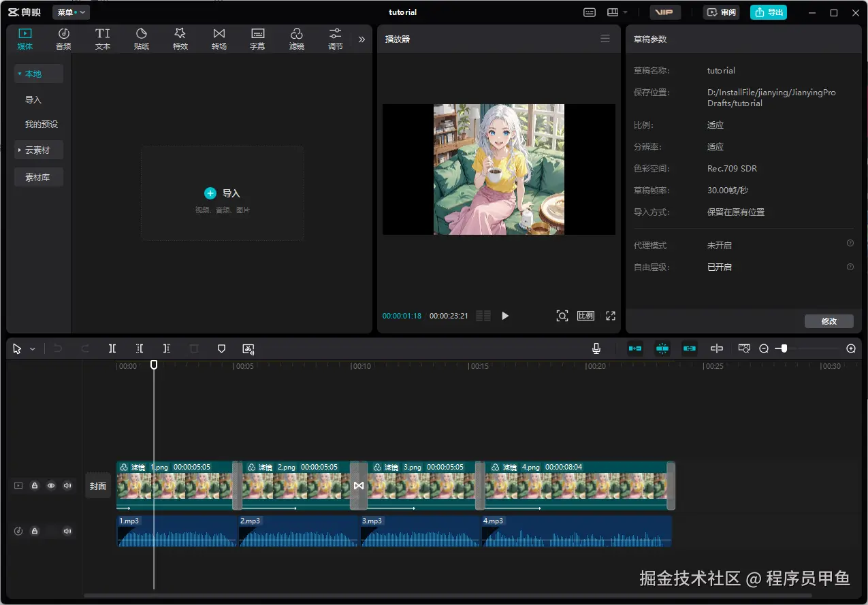Open the Stickers (贴纸) panel
Image resolution: width=868 pixels, height=605 pixels.
point(142,39)
